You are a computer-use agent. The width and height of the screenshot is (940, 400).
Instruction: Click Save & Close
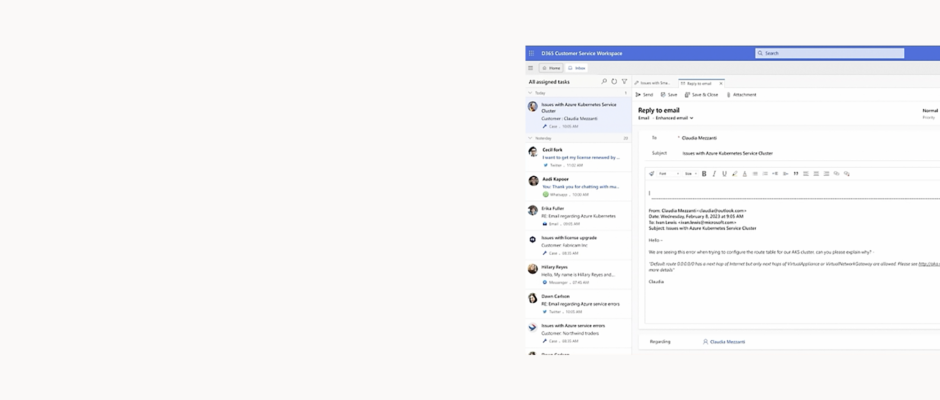click(701, 95)
